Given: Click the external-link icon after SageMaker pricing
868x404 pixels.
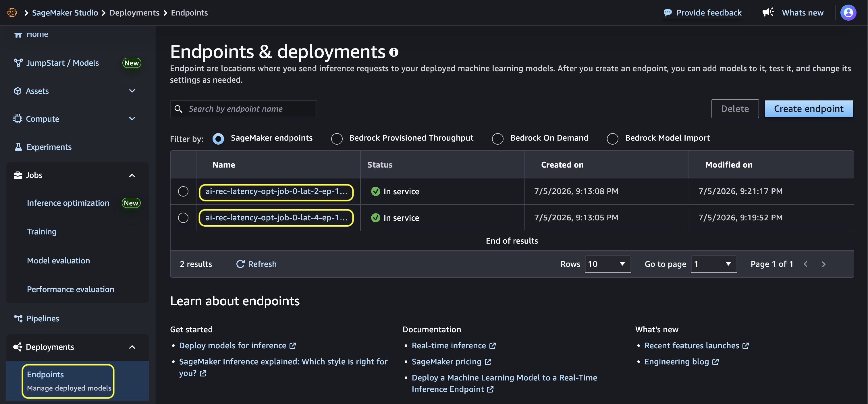Looking at the screenshot, I should pyautogui.click(x=488, y=362).
